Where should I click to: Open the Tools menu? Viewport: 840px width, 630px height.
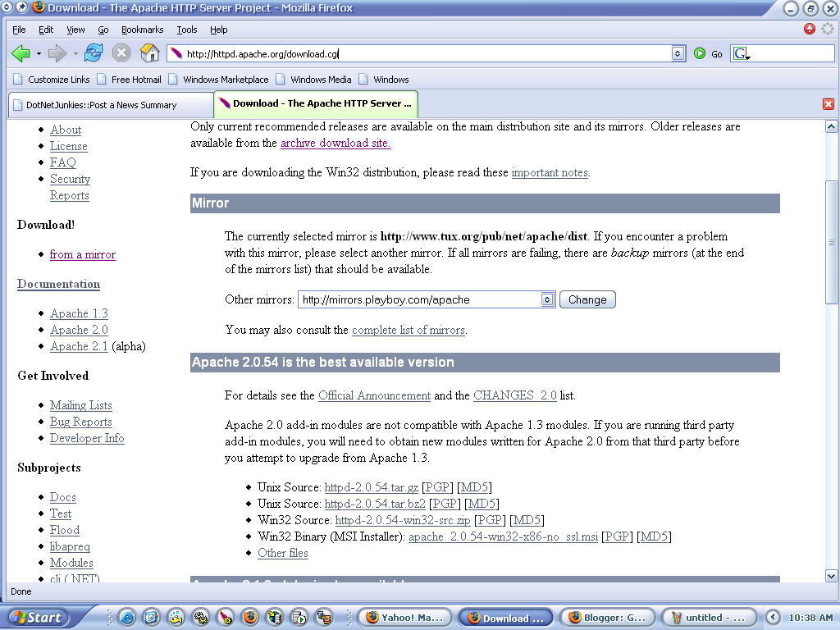point(187,30)
